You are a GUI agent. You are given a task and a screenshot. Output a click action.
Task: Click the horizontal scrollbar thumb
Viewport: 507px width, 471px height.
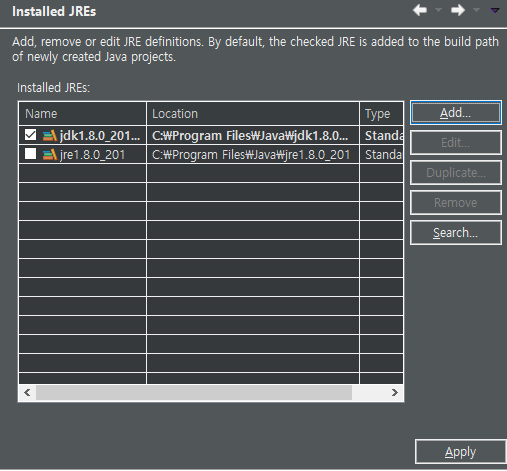point(194,393)
